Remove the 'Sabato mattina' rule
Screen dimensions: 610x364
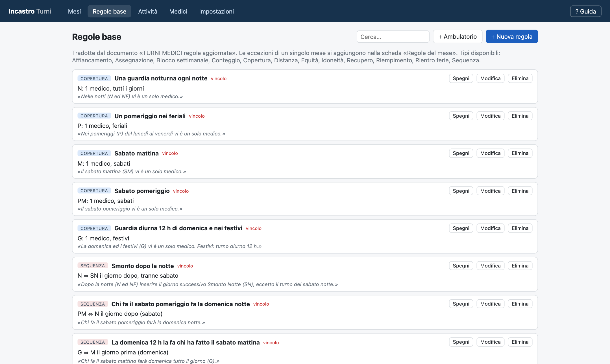[520, 153]
